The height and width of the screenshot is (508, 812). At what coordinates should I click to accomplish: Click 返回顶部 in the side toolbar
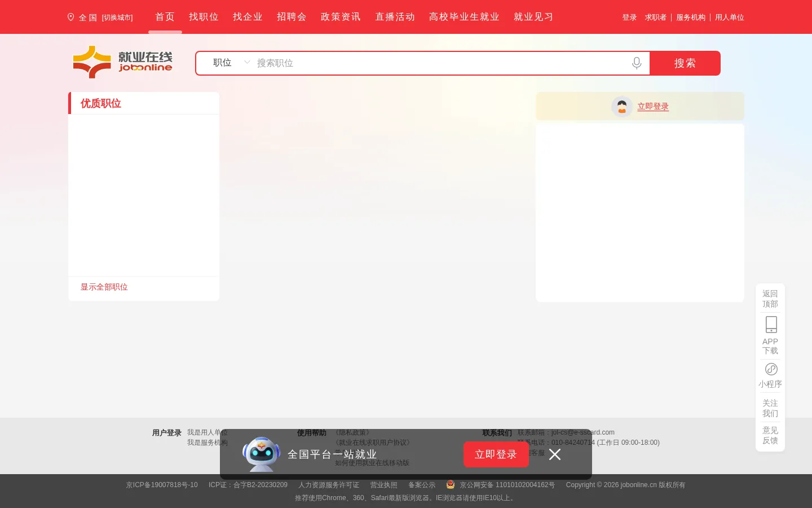(x=770, y=299)
